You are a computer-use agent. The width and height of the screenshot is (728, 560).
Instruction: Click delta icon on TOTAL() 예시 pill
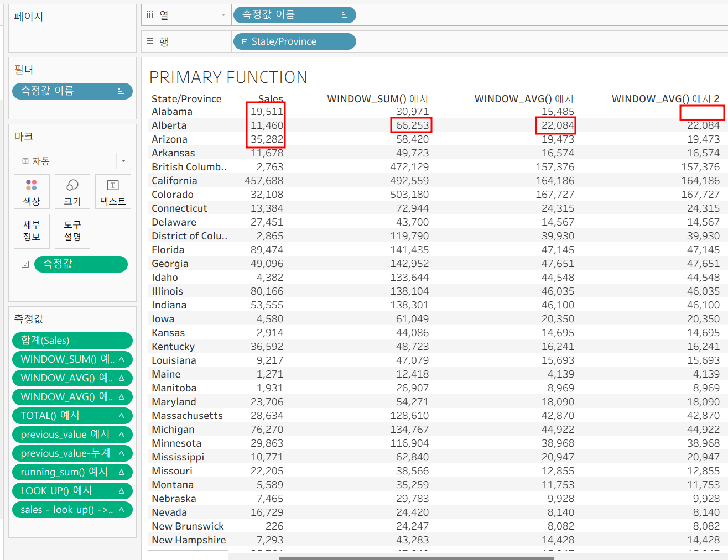(x=121, y=416)
